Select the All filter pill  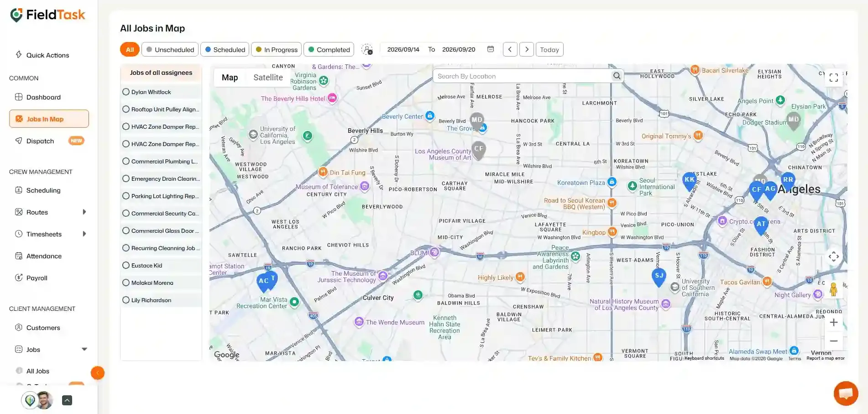[x=130, y=49]
